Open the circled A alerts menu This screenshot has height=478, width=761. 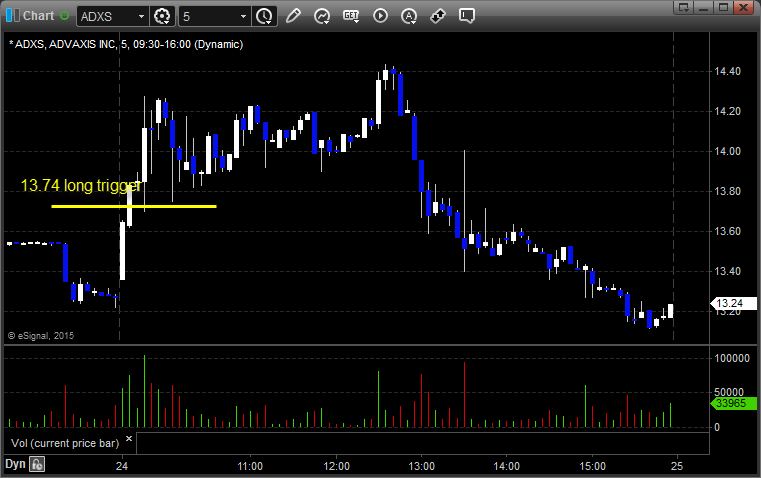[x=409, y=16]
